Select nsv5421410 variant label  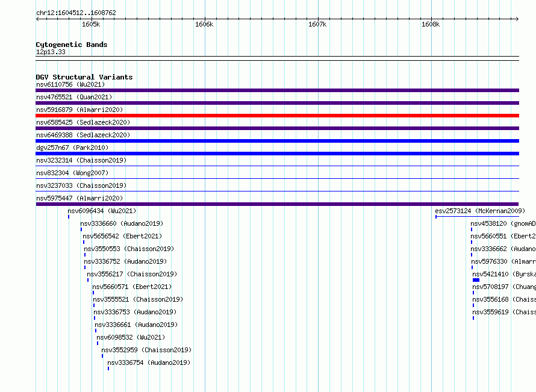[x=504, y=274]
